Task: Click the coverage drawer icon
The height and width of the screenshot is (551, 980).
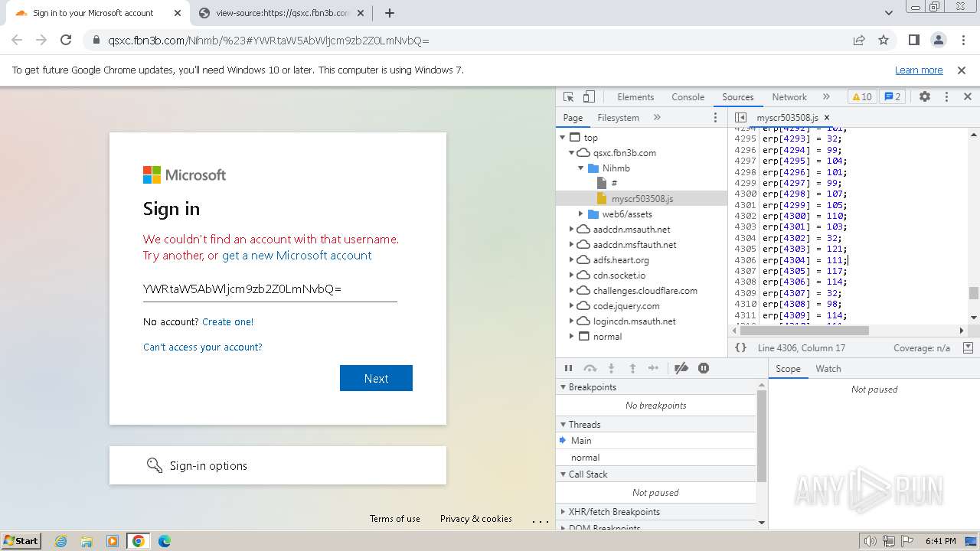Action: click(968, 347)
